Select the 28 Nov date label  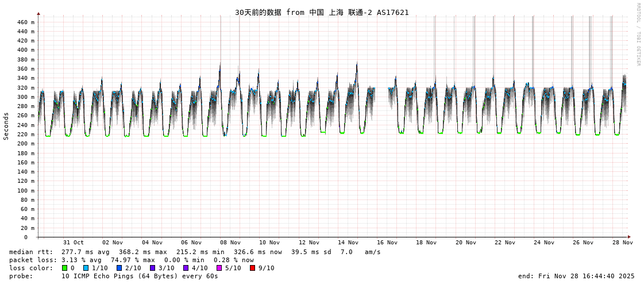pos(623,243)
